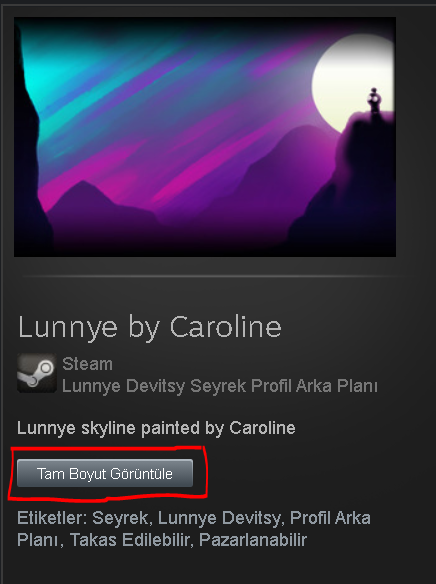This screenshot has width=436, height=584.
Task: Click the triangular mountain peak at bottom left
Action: [84, 194]
